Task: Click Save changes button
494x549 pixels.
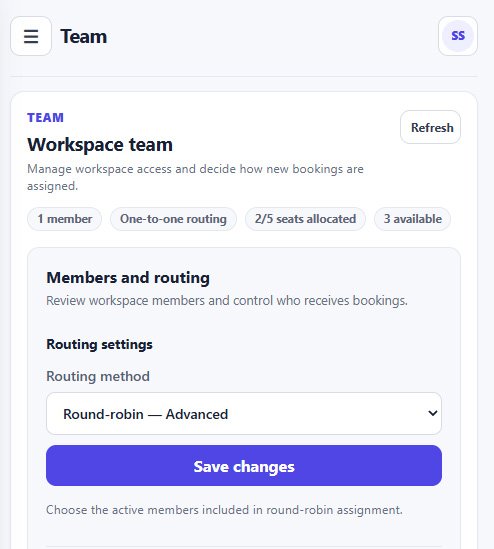Action: click(x=244, y=466)
